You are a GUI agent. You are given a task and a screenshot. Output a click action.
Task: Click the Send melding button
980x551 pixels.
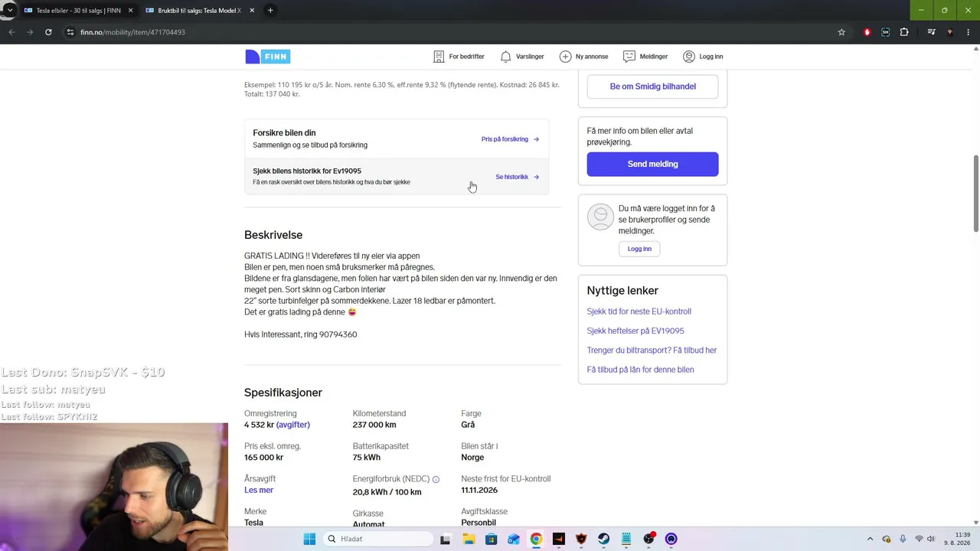click(x=652, y=164)
